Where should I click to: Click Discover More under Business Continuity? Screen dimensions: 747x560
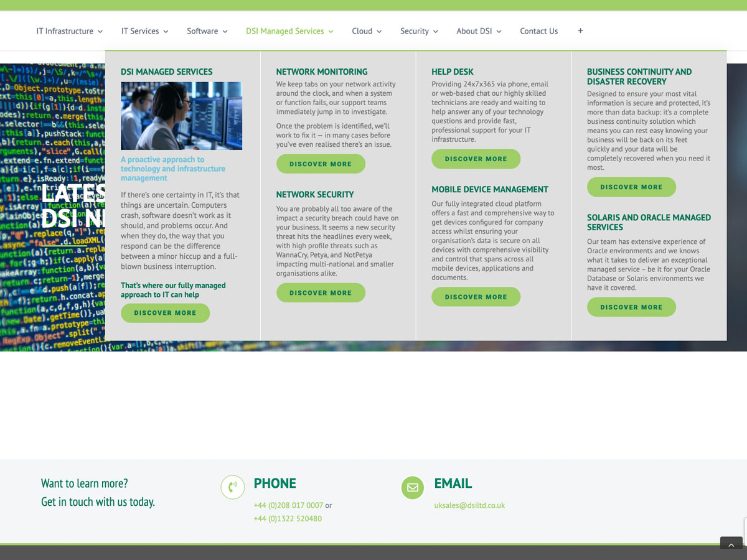(631, 187)
